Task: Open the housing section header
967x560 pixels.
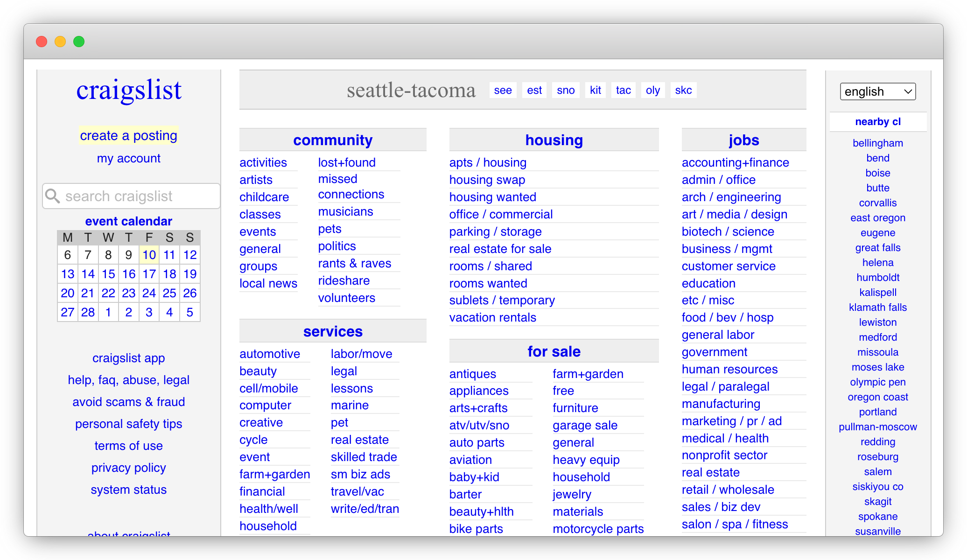Action: click(554, 140)
